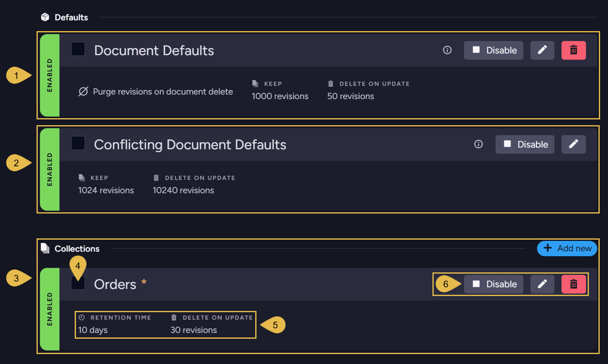Click the Conflicting Document Defaults title
This screenshot has width=608, height=364.
point(190,145)
